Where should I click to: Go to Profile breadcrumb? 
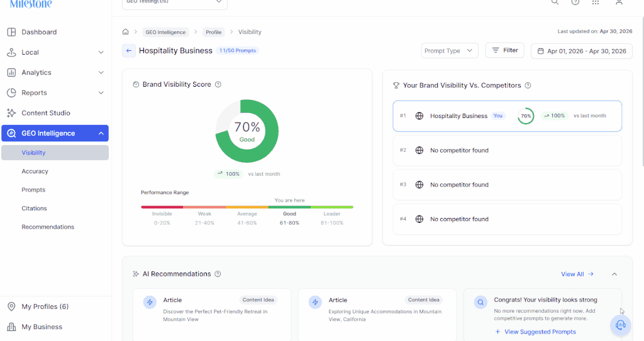214,32
